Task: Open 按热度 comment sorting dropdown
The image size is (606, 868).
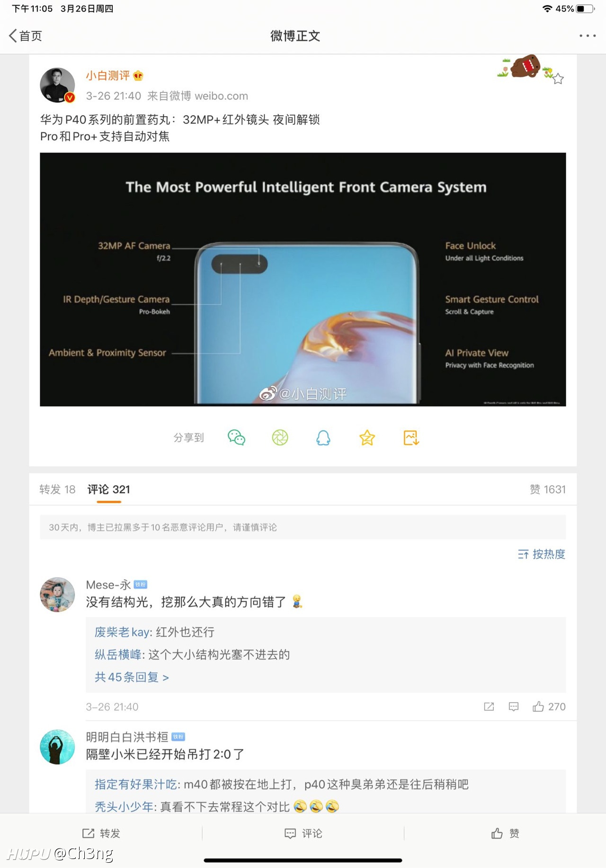Action: (542, 554)
